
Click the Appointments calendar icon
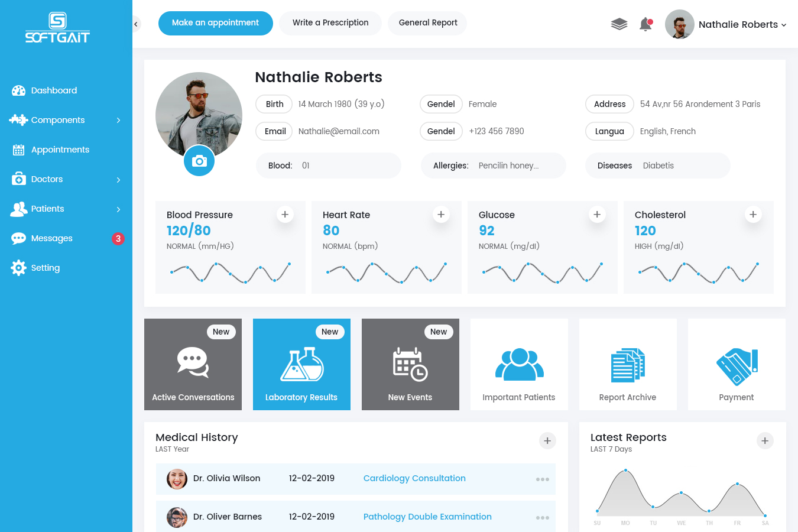[x=18, y=150]
